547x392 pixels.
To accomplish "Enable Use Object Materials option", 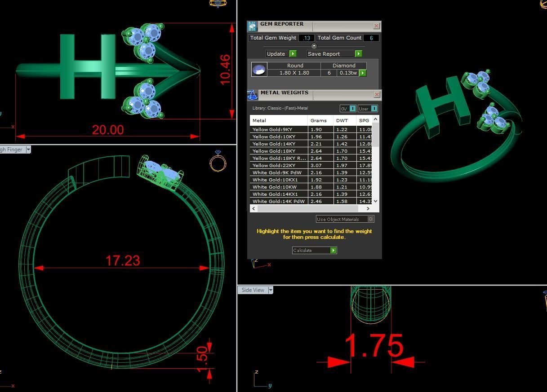I will pos(371,219).
